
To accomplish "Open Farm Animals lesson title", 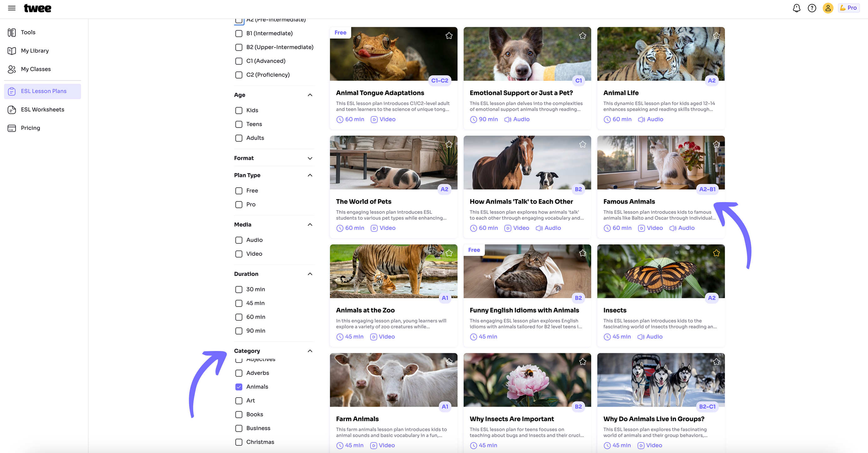I will click(x=357, y=419).
